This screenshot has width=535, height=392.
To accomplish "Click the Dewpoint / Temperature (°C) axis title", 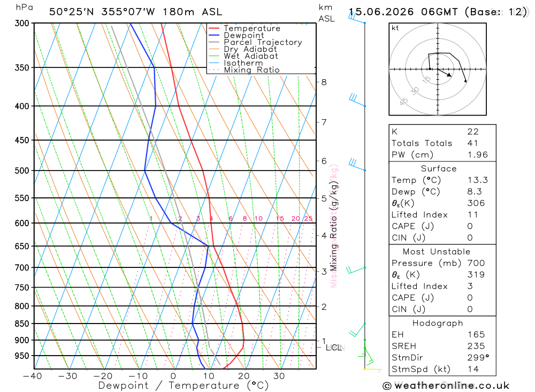I will tap(183, 386).
